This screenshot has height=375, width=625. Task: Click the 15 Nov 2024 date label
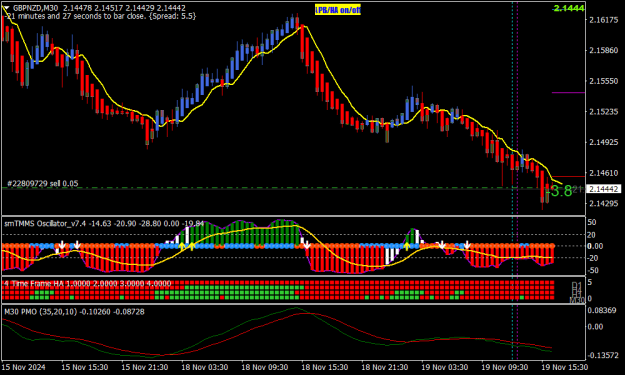[x=24, y=367]
